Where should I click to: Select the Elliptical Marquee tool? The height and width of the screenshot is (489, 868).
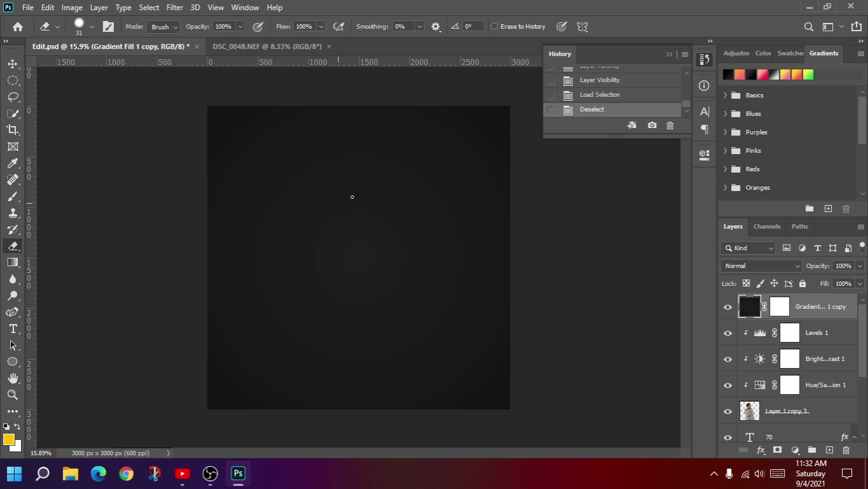pyautogui.click(x=13, y=80)
